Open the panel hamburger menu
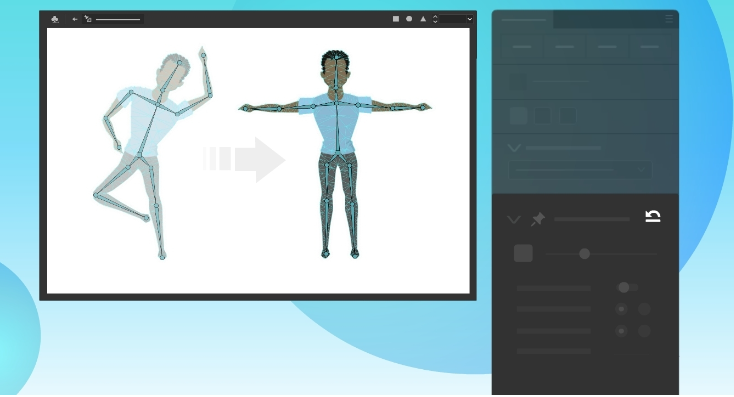Screen dimensions: 734x397 tap(669, 19)
